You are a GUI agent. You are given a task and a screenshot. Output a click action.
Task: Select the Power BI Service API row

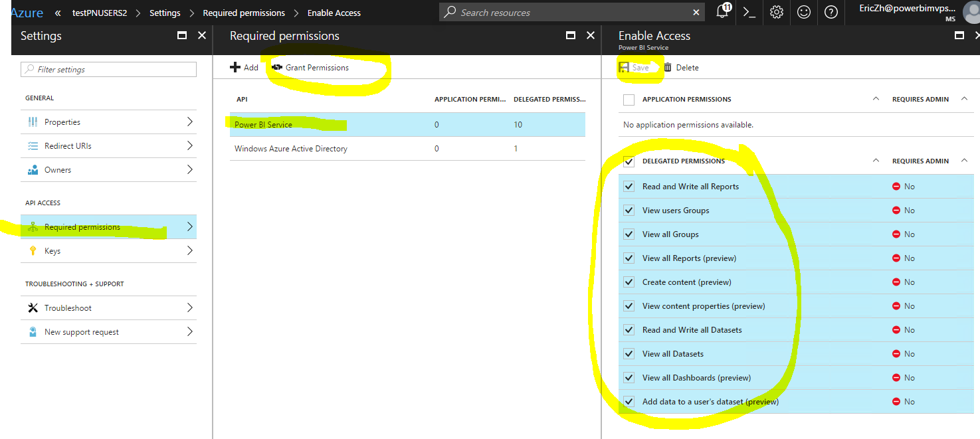pos(407,124)
